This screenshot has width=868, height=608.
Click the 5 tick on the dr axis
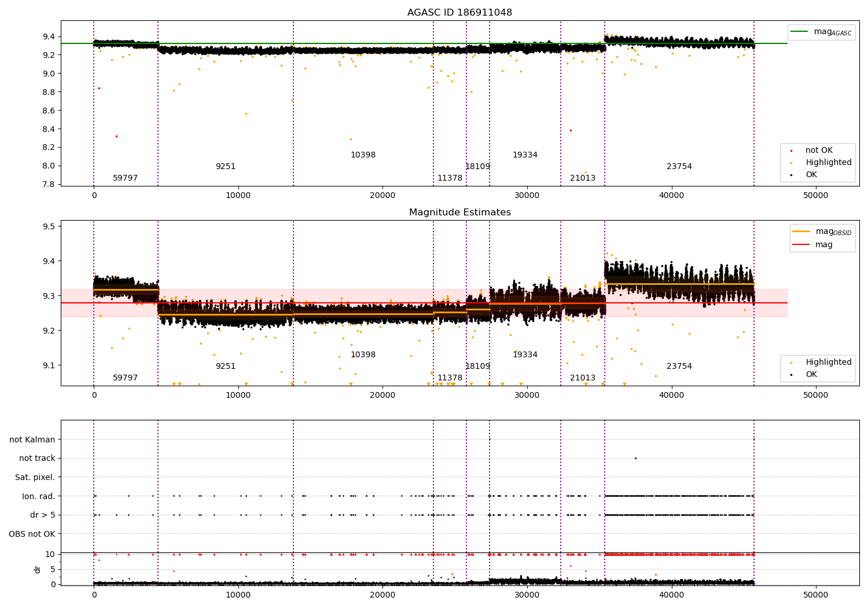tap(53, 569)
